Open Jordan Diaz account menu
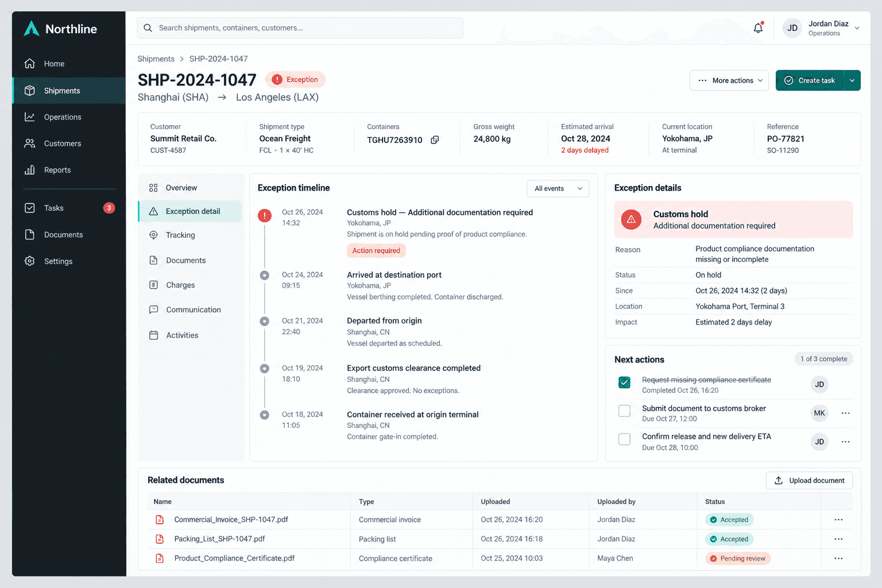882x588 pixels. [822, 28]
